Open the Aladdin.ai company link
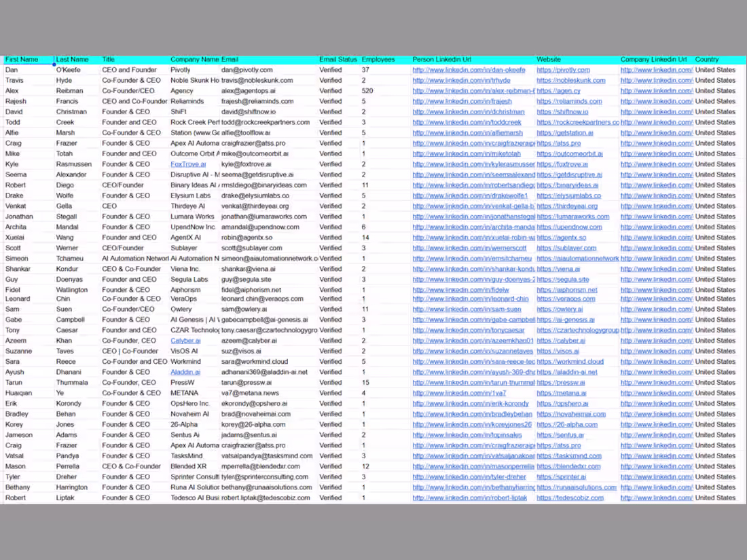This screenshot has width=747, height=560. pyautogui.click(x=185, y=373)
